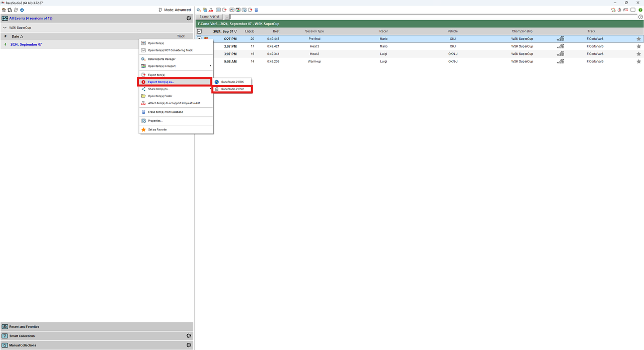Open Properties... from context menu
Viewport: 644px width, 350px height.
(x=176, y=121)
